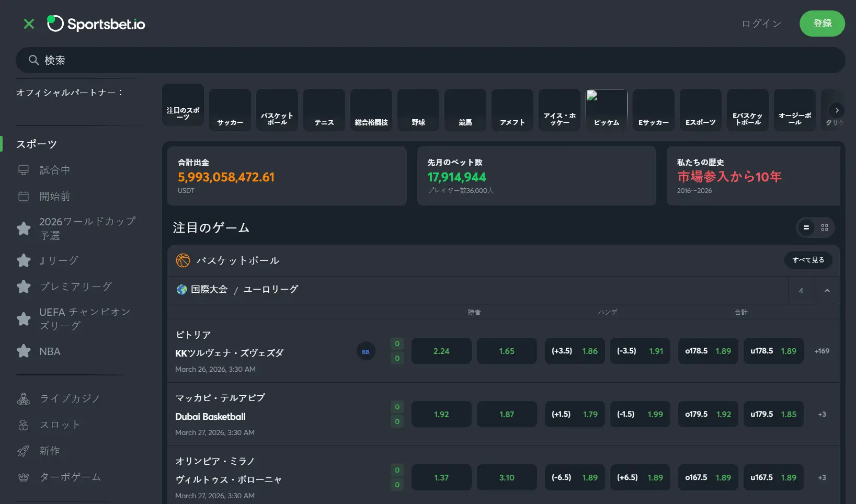Select the 競馬 sports tab
Screen dimensions: 856x504
point(465,110)
